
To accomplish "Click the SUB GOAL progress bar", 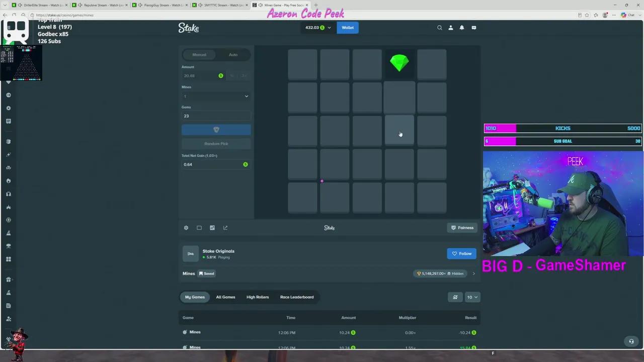I will (x=562, y=141).
